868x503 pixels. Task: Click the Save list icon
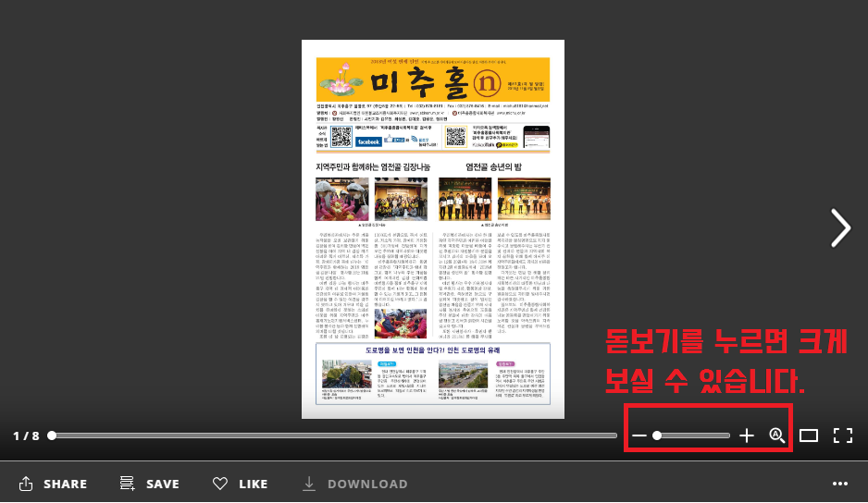coord(128,484)
